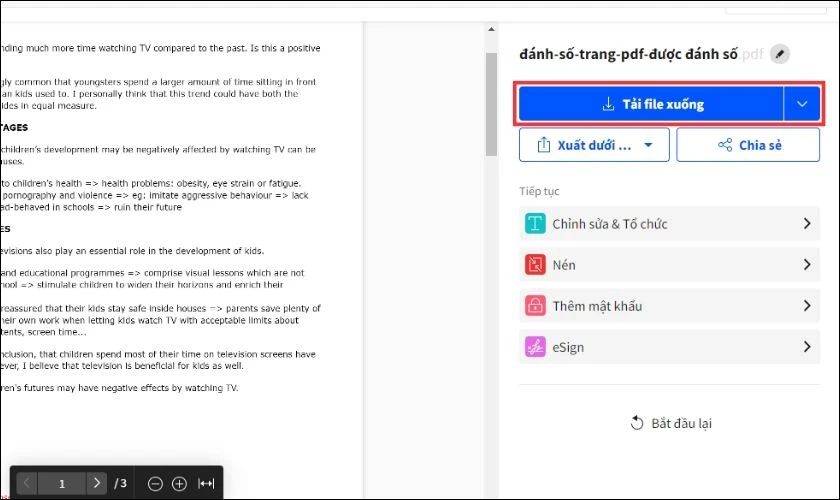This screenshot has height=500, width=840.
Task: Zoom out with the minus icon
Action: (155, 484)
